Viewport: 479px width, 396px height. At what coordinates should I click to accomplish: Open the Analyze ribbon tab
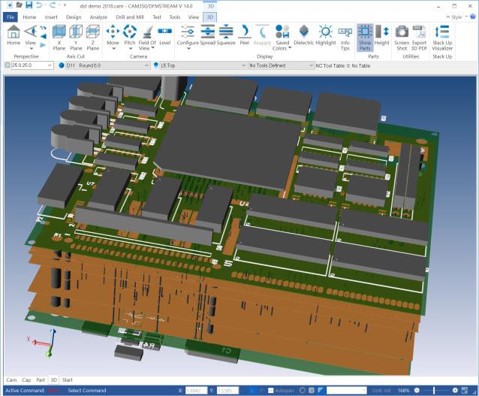click(98, 17)
